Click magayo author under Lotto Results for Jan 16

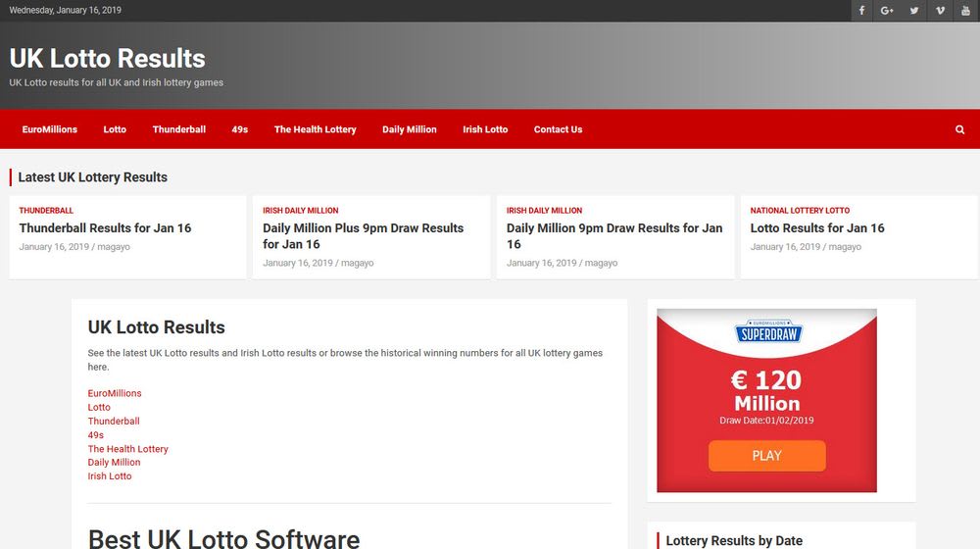click(845, 247)
